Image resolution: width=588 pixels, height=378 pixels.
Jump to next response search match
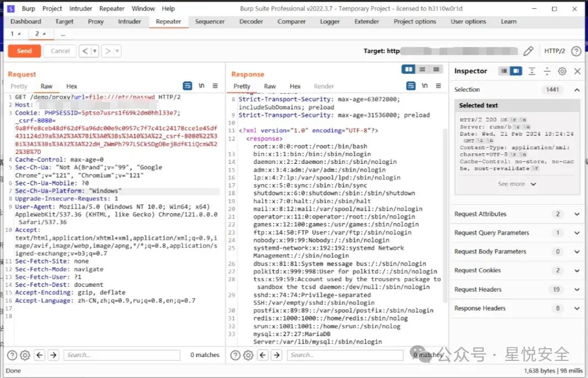[277, 355]
